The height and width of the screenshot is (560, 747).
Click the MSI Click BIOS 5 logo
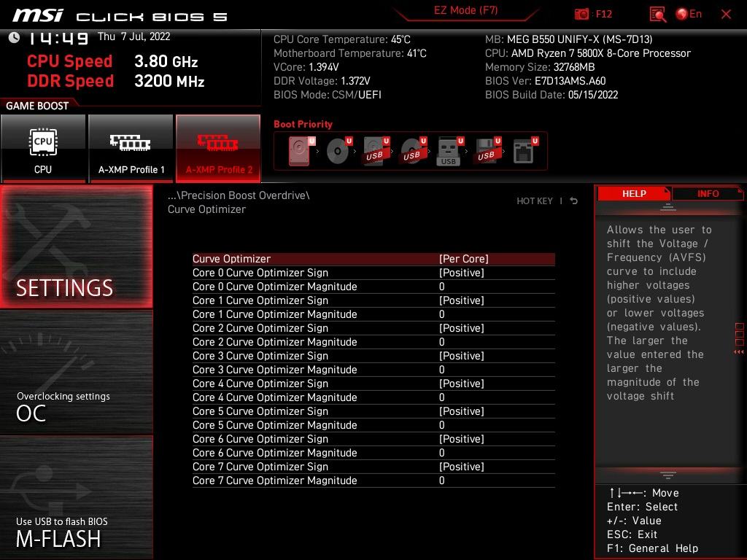point(120,16)
